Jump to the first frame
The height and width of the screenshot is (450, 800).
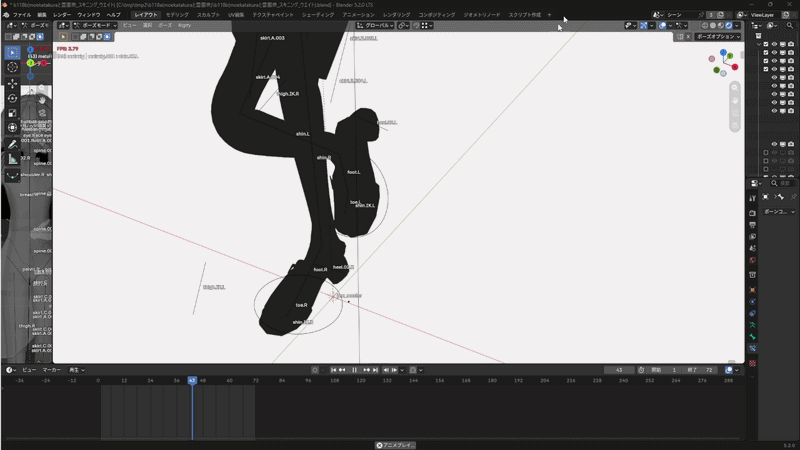(333, 370)
